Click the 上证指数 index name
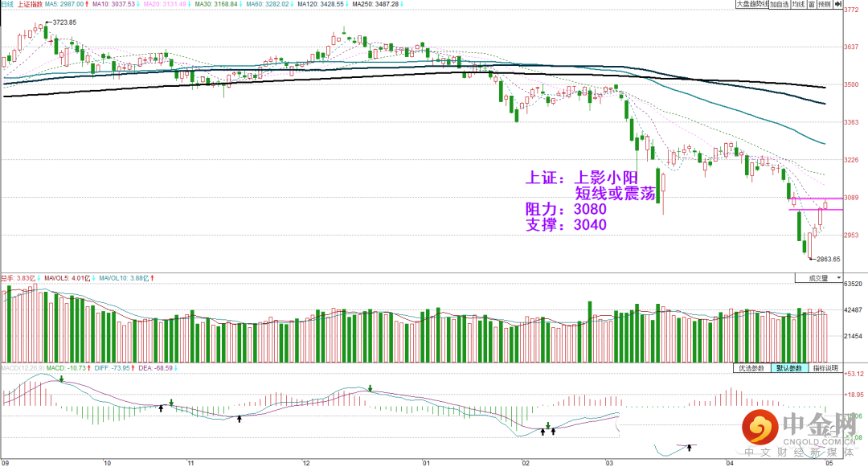Screen dimensions: 868x467 coord(30,4)
